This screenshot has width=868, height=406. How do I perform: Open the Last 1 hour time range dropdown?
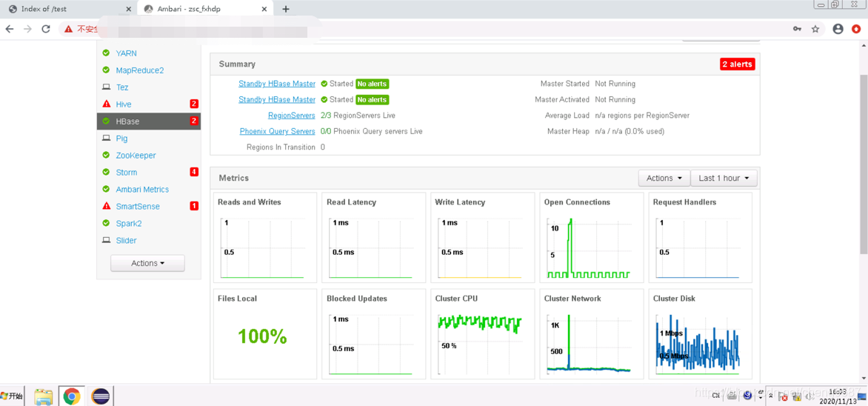coord(724,178)
